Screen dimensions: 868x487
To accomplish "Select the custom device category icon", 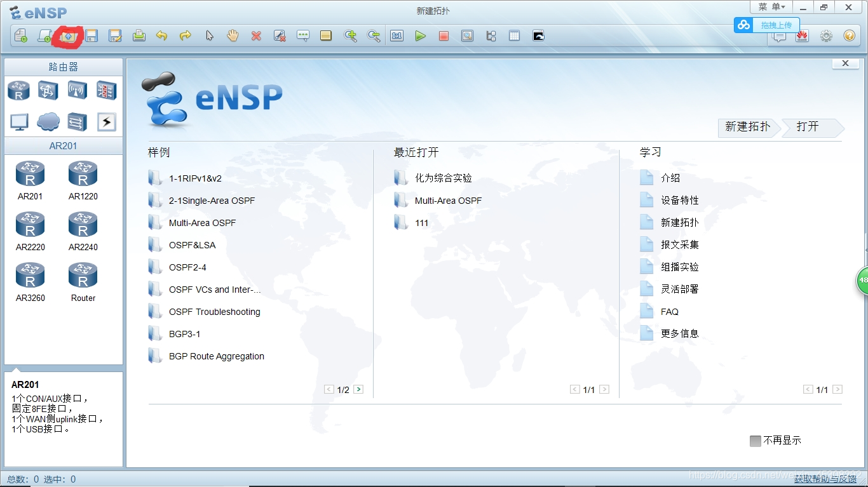I will click(x=78, y=121).
